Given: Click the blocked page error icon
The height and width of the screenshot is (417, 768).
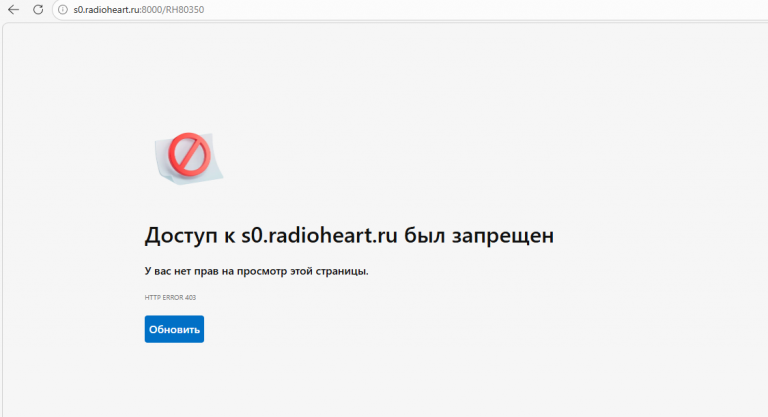Looking at the screenshot, I should pyautogui.click(x=189, y=157).
